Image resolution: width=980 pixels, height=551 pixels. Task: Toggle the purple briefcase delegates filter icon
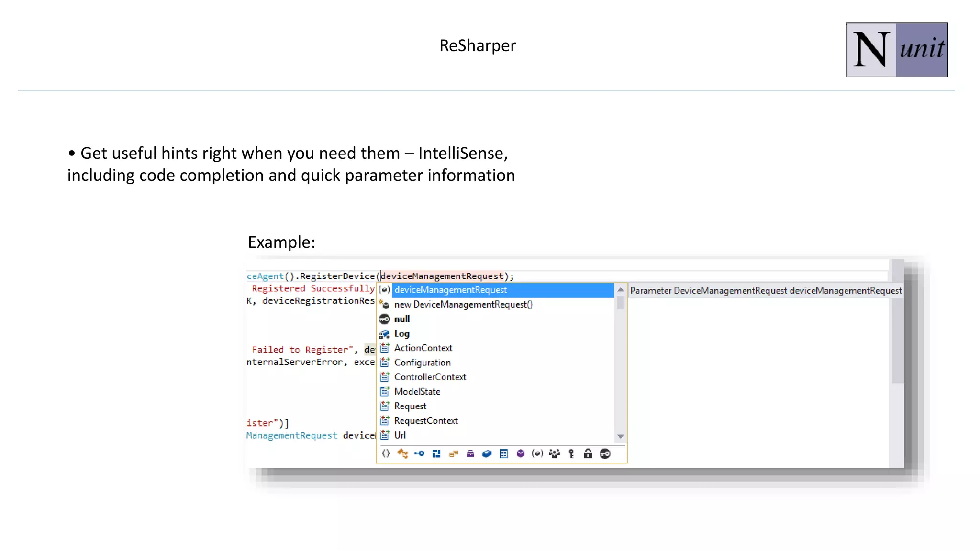pos(470,453)
